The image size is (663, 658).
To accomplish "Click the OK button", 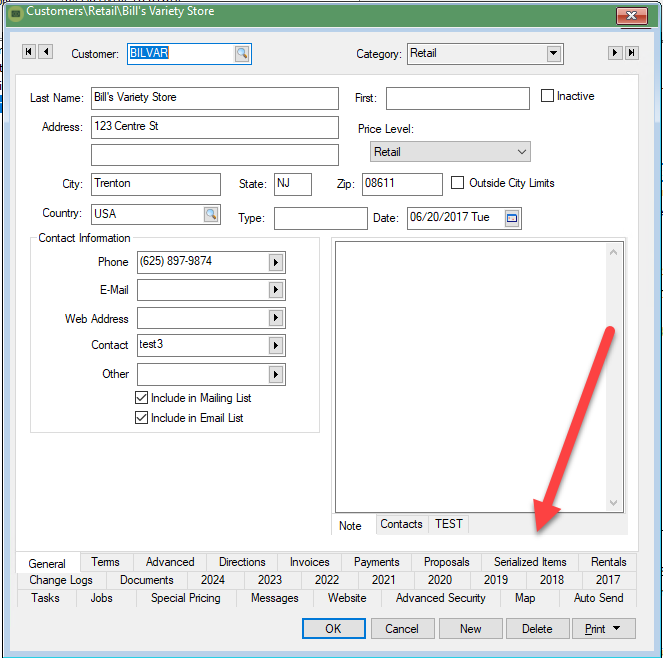I will [x=333, y=629].
